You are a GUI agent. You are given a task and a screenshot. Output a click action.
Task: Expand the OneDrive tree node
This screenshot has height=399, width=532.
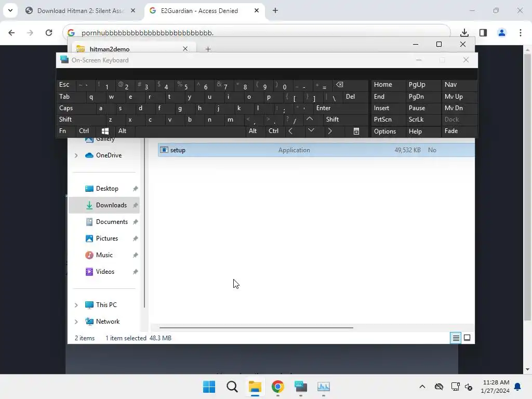coord(76,155)
